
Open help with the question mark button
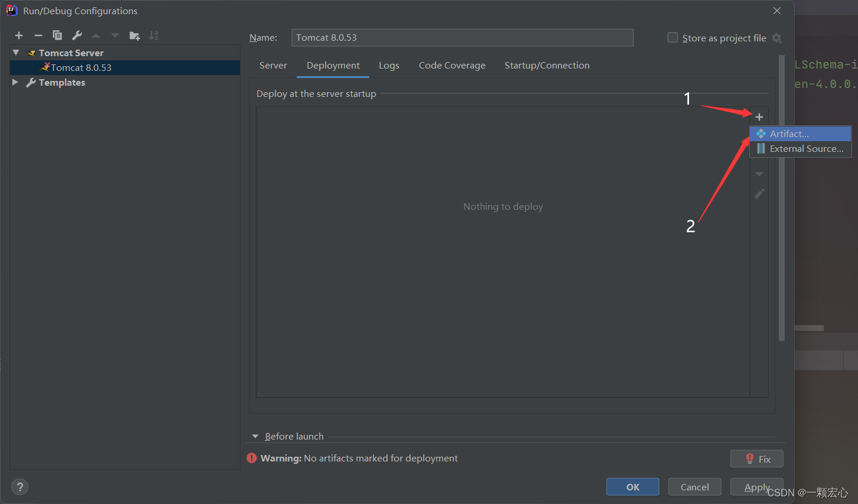coord(20,487)
